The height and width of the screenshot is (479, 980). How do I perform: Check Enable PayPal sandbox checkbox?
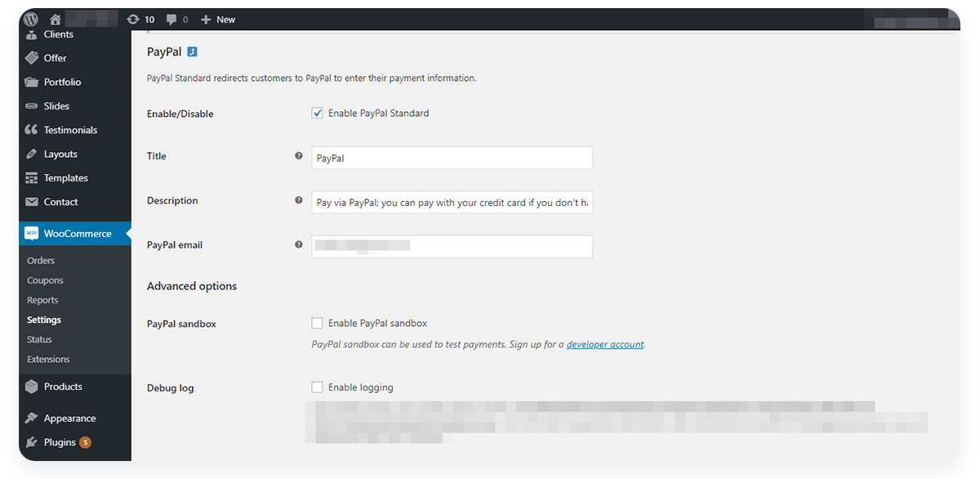[318, 324]
